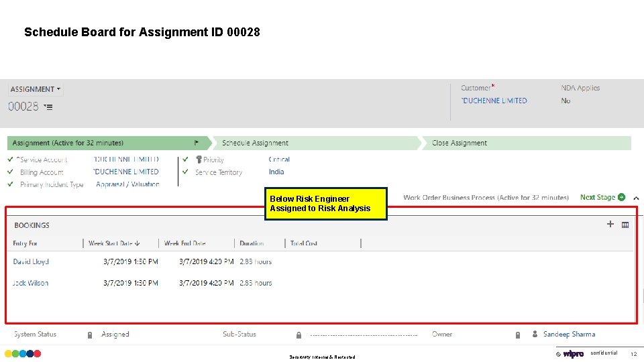Open the ASSIGNMENT entity dropdown
644x362 pixels.
point(36,89)
